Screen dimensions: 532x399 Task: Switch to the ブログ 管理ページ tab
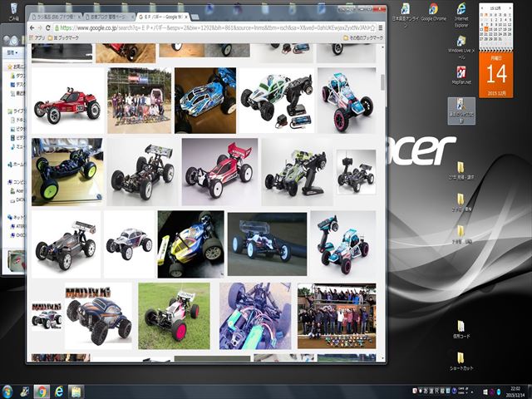pos(109,17)
